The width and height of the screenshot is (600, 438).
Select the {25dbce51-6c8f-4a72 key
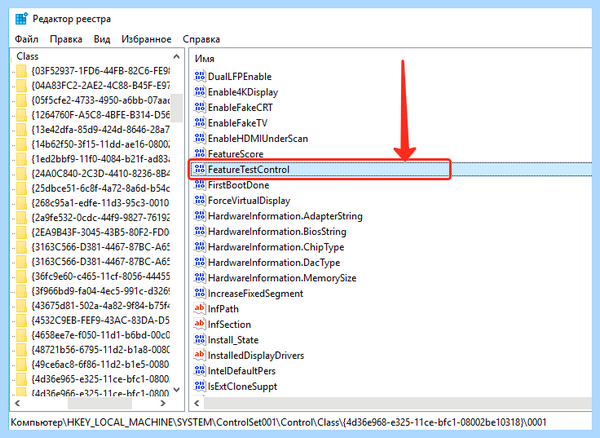[x=101, y=188]
